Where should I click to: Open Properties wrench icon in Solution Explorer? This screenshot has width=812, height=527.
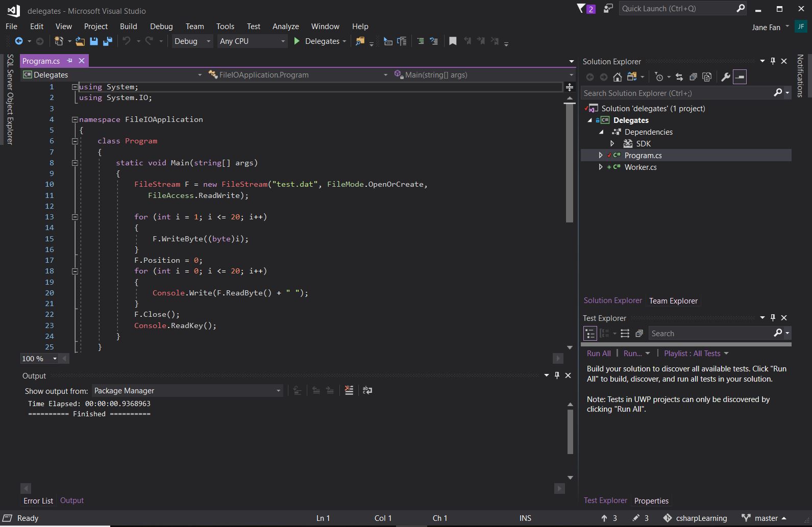725,77
